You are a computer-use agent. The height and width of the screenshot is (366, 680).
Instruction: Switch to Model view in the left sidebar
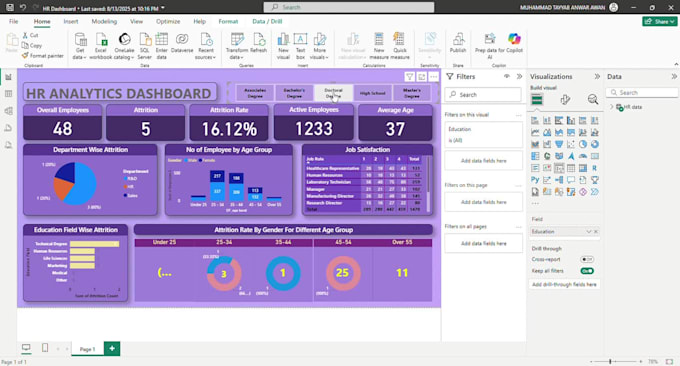point(8,111)
